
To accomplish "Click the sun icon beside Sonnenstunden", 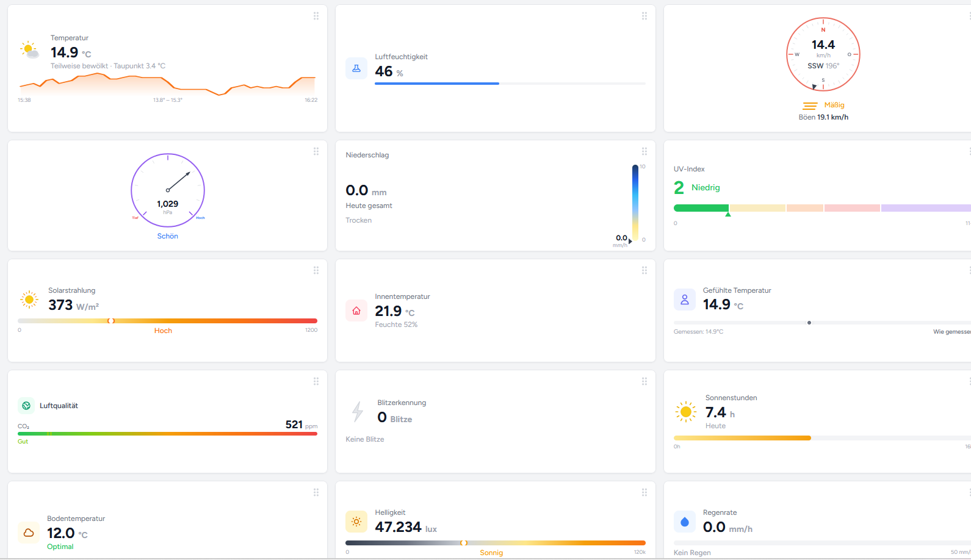I will point(685,412).
